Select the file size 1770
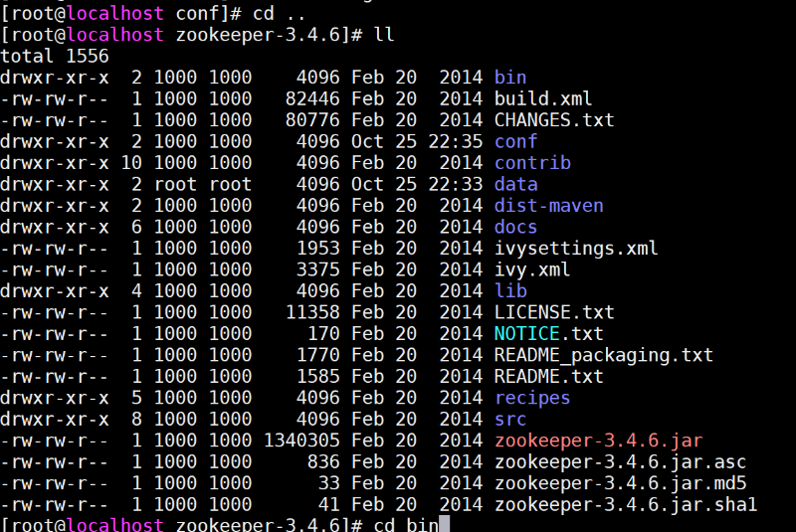Screen dimensions: 796x532 (317, 355)
